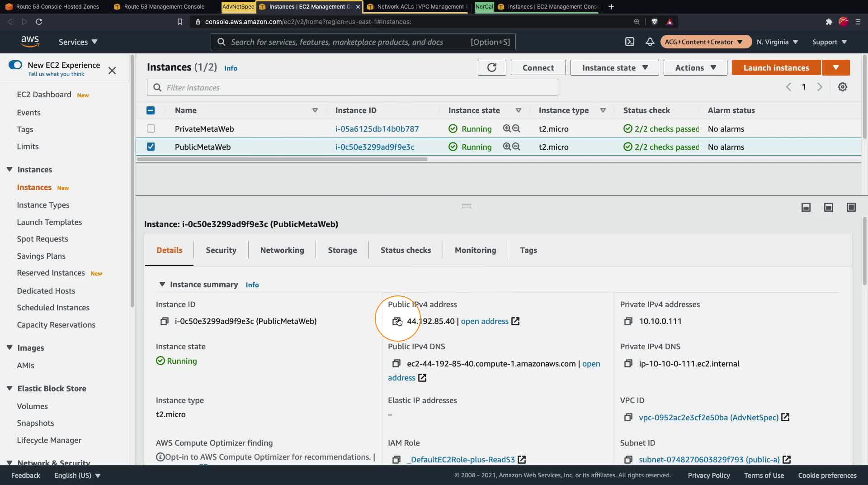Image resolution: width=868 pixels, height=485 pixels.
Task: Close the New EC2 Experience banner
Action: coord(112,71)
